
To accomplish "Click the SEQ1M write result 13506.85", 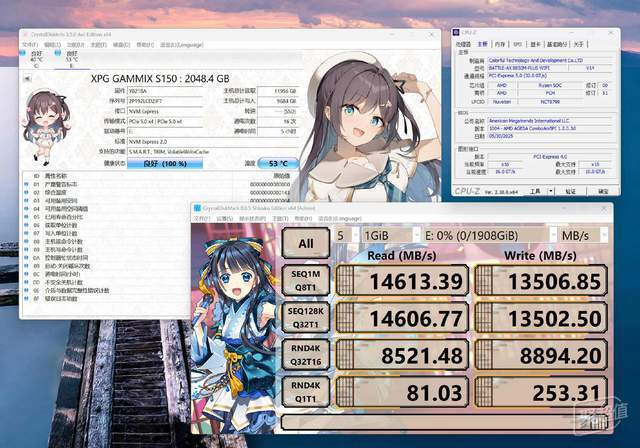I will click(x=541, y=280).
